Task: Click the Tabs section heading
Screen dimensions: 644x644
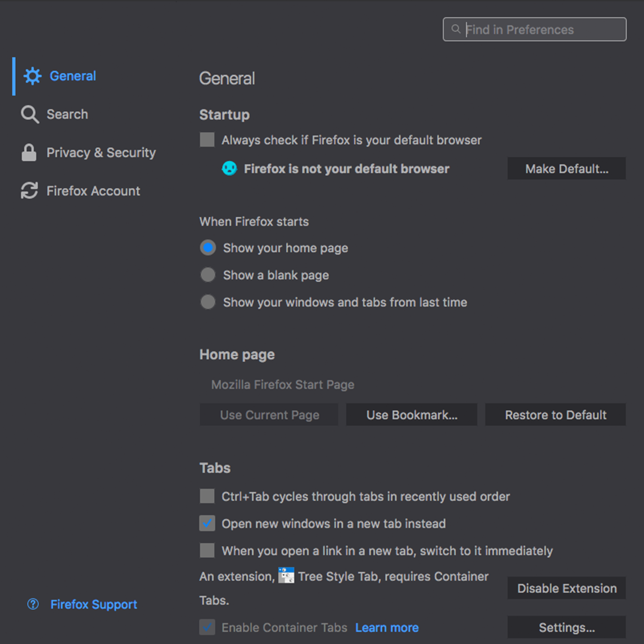Action: [x=215, y=468]
